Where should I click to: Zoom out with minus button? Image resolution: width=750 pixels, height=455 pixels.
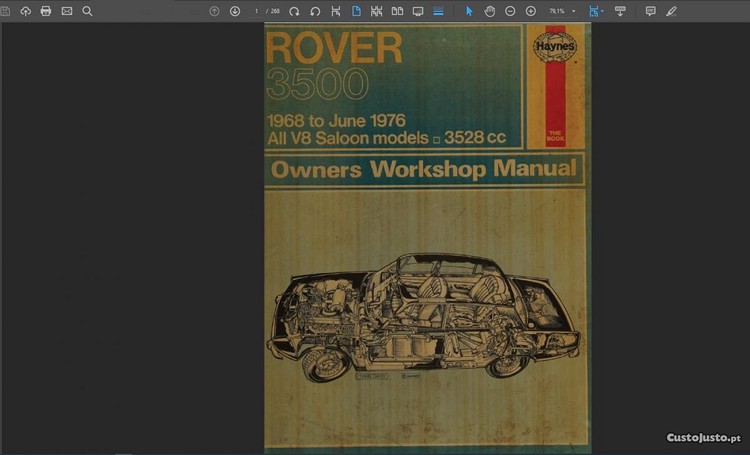pos(510,11)
